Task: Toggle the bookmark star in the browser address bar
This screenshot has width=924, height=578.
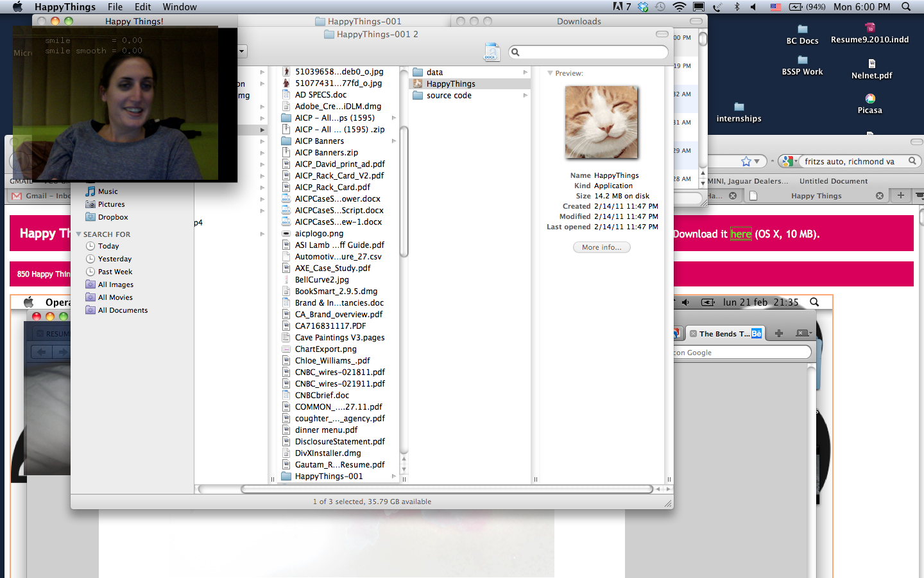Action: (746, 162)
